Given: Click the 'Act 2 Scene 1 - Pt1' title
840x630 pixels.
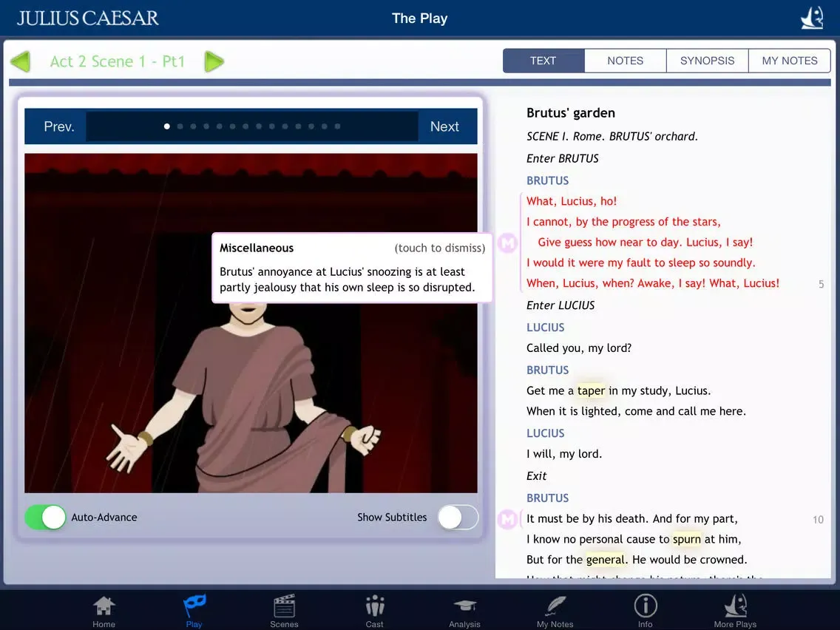Looking at the screenshot, I should pos(118,61).
